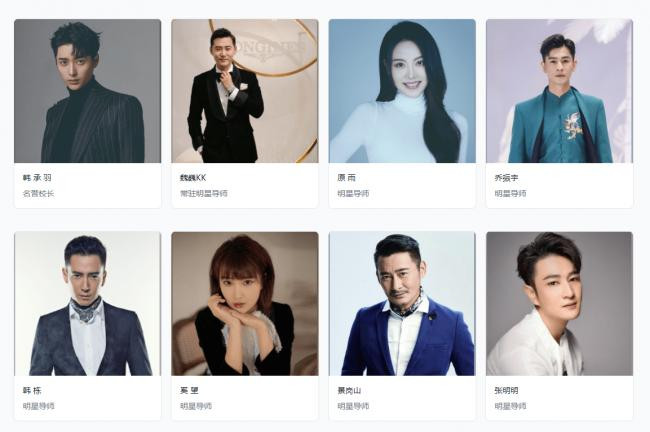Click the name label 张明明

(506, 391)
